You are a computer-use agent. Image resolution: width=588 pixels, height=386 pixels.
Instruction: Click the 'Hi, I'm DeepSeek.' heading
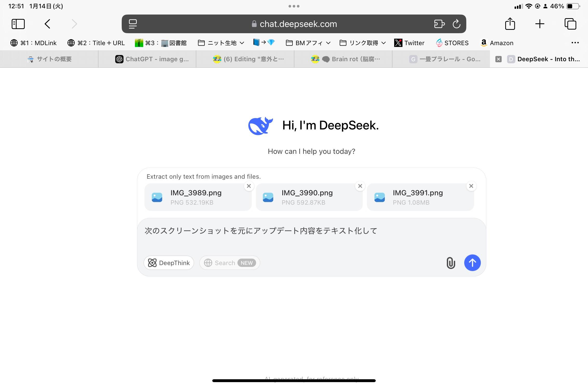330,125
